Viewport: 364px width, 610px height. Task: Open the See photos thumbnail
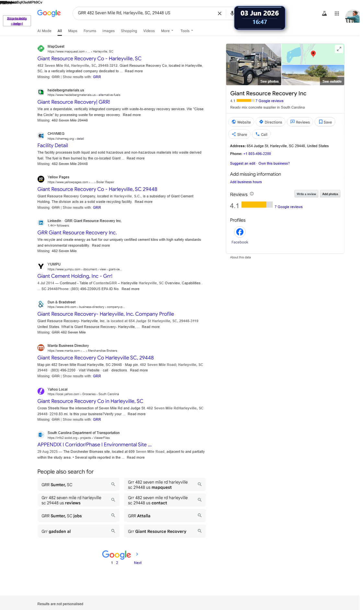pyautogui.click(x=254, y=65)
